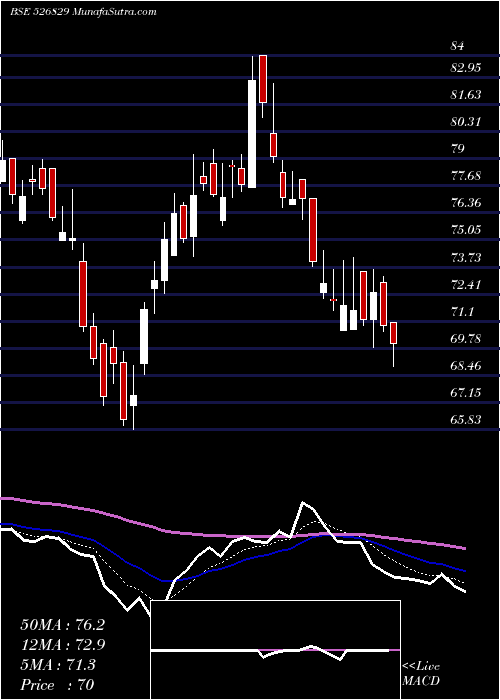Click the 72.41 price axis label
500x700 pixels.
pyautogui.click(x=466, y=284)
